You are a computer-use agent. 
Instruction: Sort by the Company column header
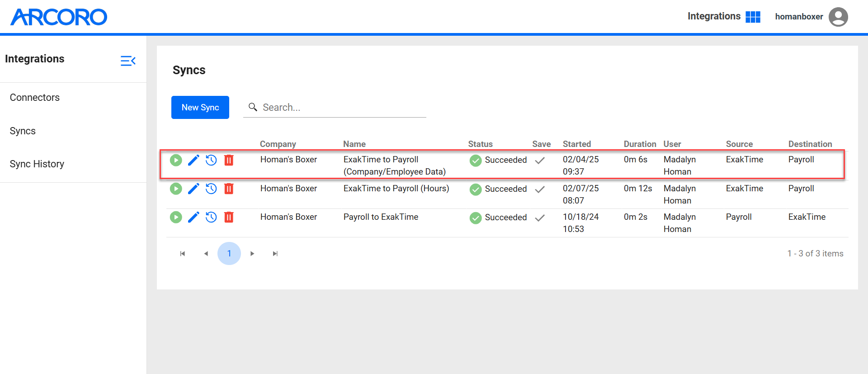pos(278,144)
